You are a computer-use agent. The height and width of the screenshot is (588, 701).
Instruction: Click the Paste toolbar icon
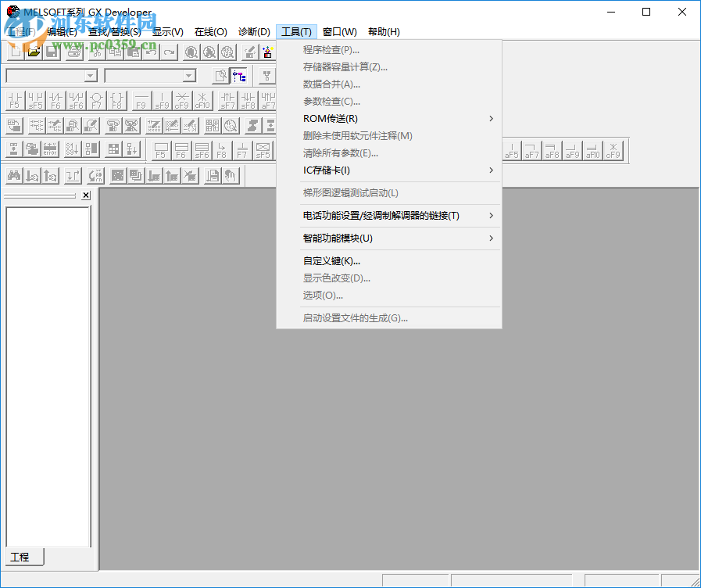pyautogui.click(x=133, y=52)
